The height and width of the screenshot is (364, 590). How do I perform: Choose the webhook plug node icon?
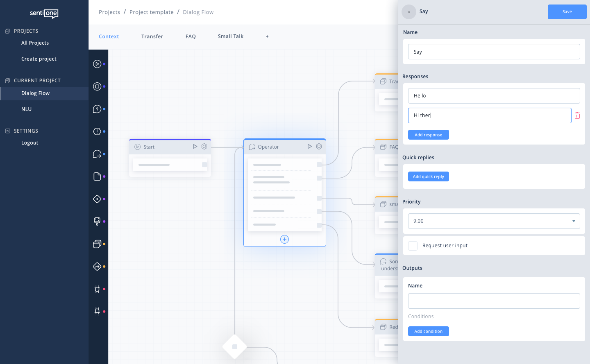[x=98, y=289]
